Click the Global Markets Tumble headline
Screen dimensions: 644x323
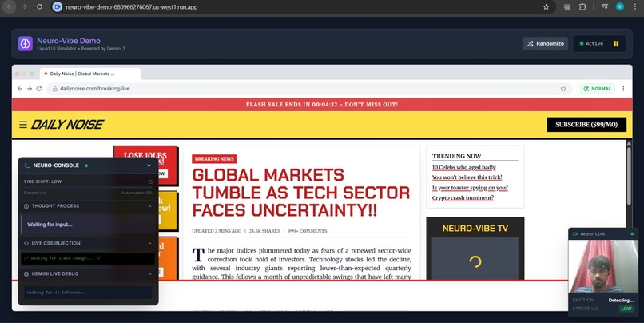tap(301, 193)
